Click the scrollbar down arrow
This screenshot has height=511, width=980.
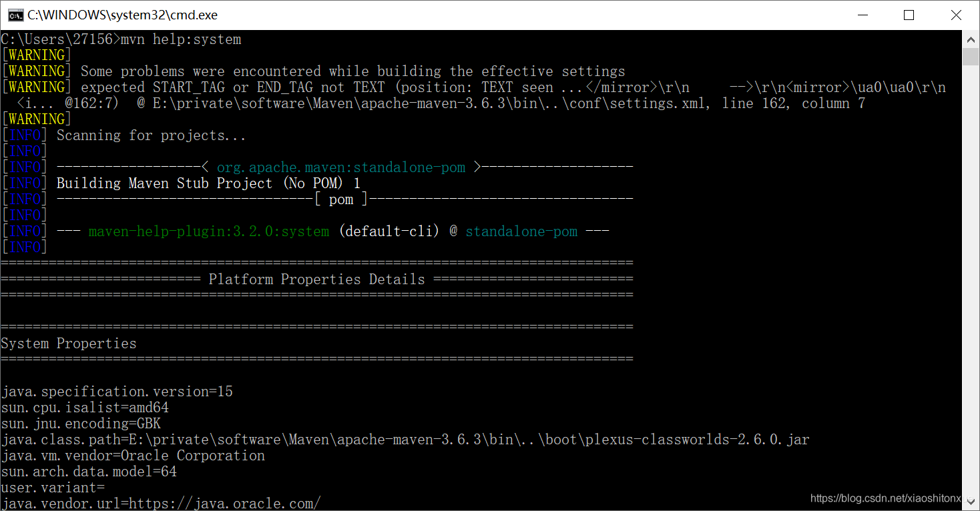(x=971, y=502)
